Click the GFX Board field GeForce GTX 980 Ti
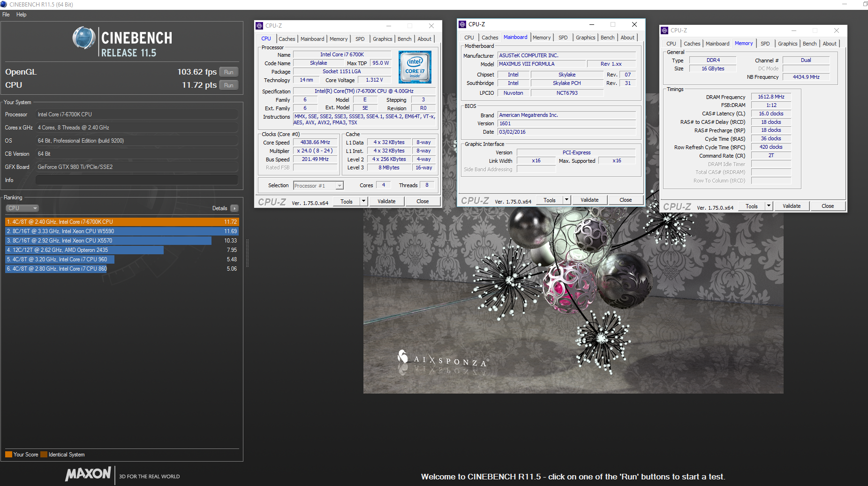The image size is (868, 486). click(137, 167)
